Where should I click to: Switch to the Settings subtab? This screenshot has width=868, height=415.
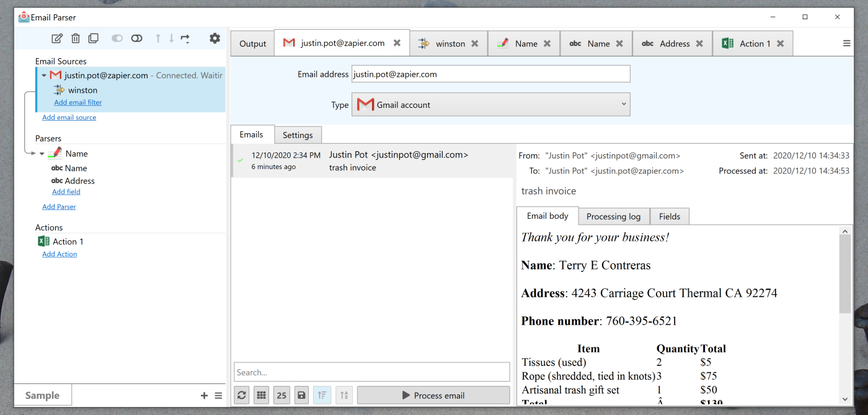pos(298,135)
